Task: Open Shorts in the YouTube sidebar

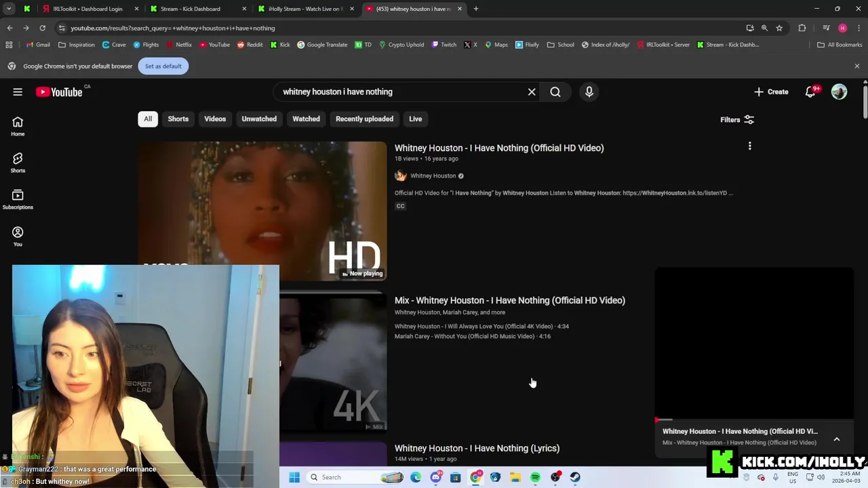Action: point(18,163)
